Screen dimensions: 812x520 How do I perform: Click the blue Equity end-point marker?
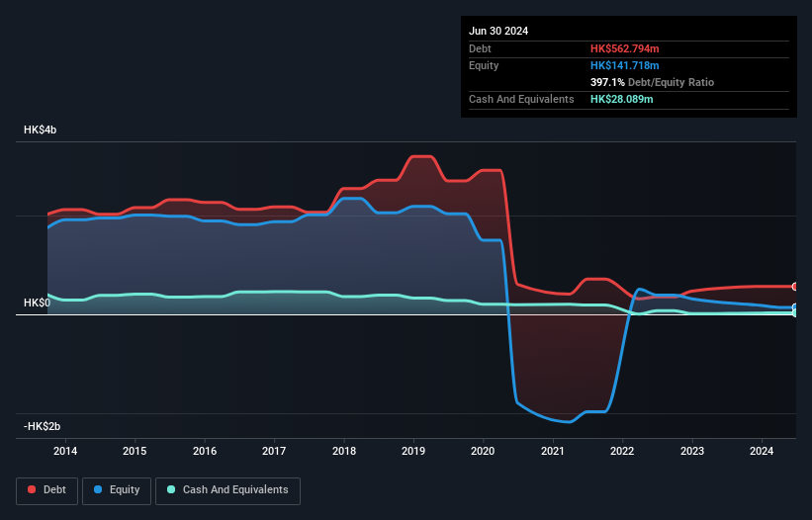[795, 307]
